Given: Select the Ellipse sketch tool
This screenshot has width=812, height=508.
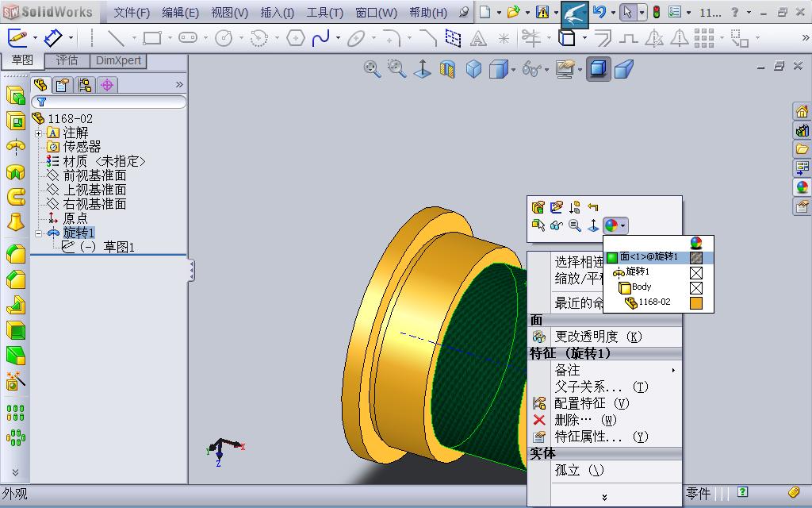Looking at the screenshot, I should click(x=356, y=38).
